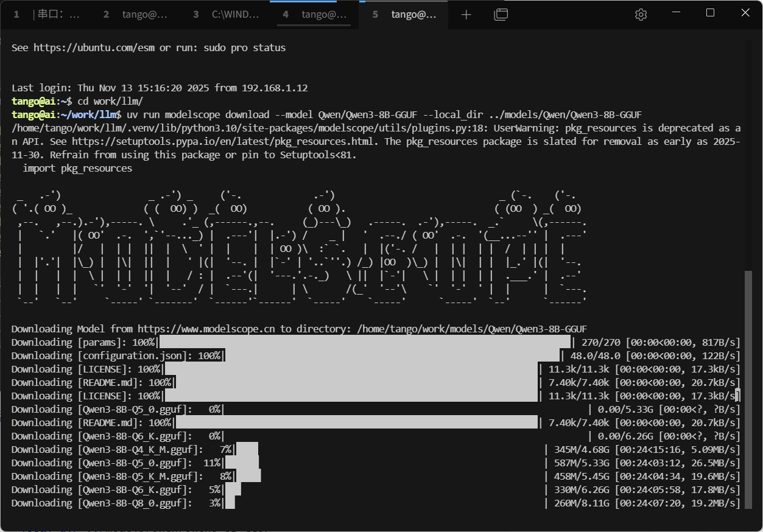This screenshot has width=763, height=532.
Task: Switch to tab 2 tango@ session
Action: (135, 15)
